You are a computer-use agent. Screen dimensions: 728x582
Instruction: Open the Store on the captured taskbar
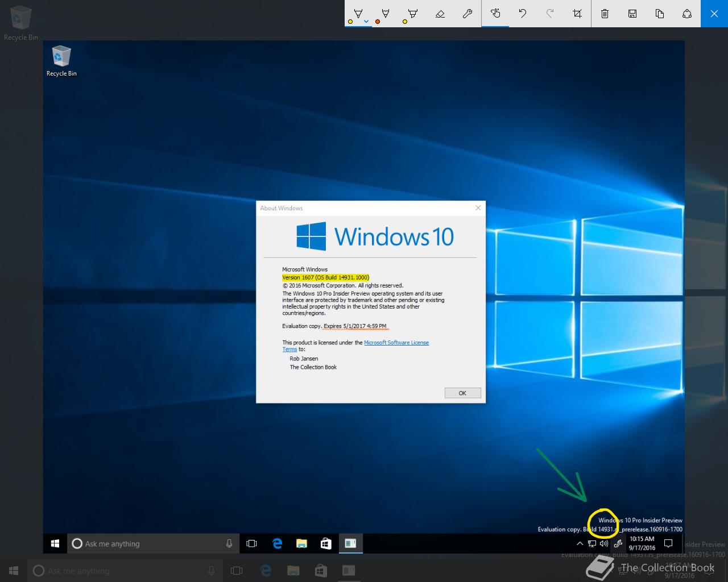pos(326,543)
